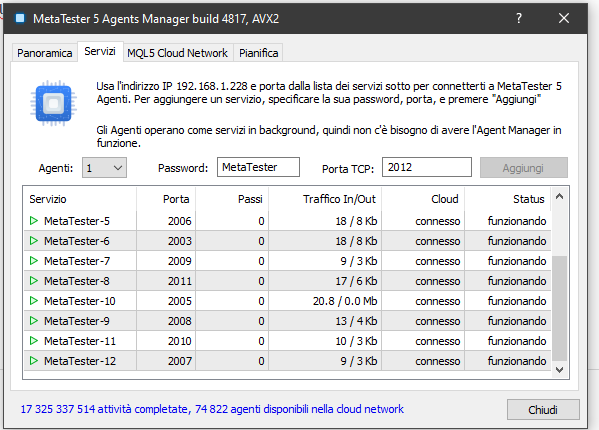The width and height of the screenshot is (599, 430).
Task: Click the green play icon for MetaTester-5
Action: click(34, 221)
